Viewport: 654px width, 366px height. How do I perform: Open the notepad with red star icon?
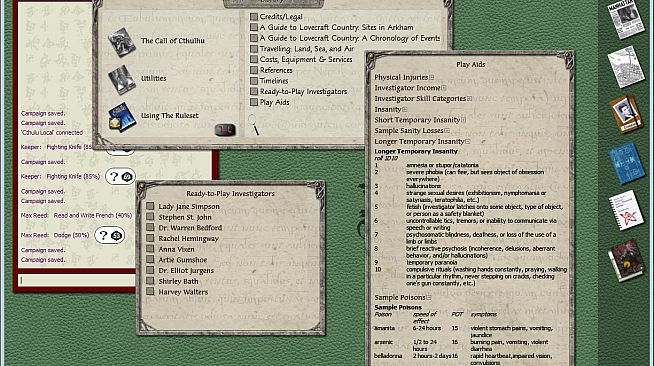626,210
